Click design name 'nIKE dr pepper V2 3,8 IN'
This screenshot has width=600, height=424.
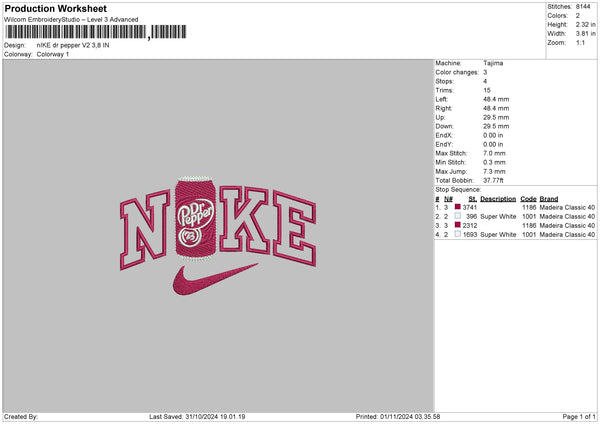pyautogui.click(x=73, y=45)
